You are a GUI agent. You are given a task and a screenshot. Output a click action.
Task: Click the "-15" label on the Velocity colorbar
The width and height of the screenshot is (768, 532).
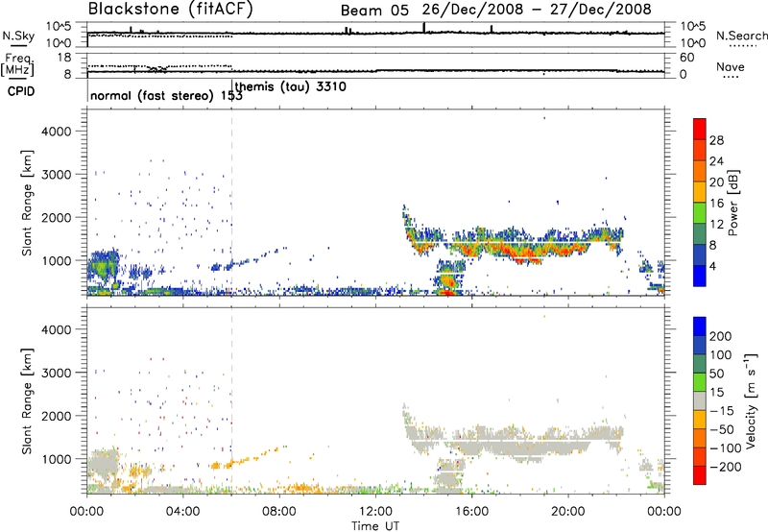tap(721, 410)
